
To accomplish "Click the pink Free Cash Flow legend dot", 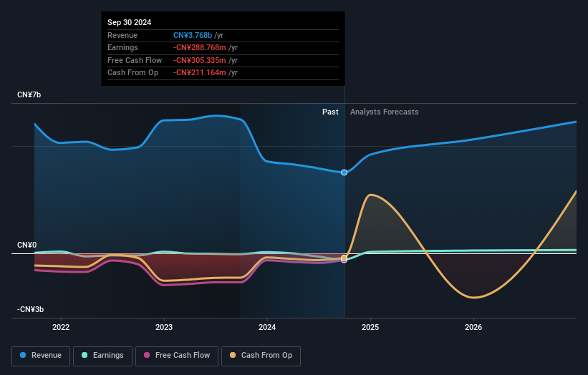I will 147,355.
